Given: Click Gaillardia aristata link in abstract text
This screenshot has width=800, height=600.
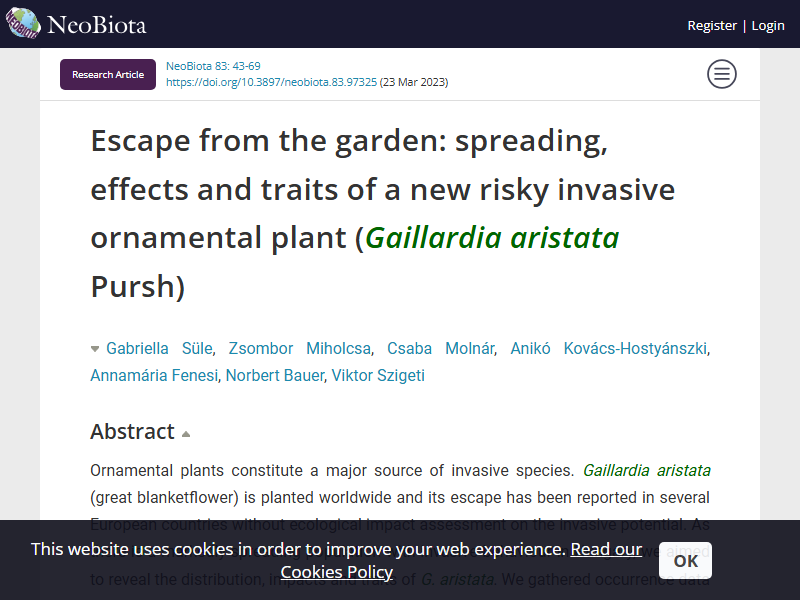Looking at the screenshot, I should point(646,470).
